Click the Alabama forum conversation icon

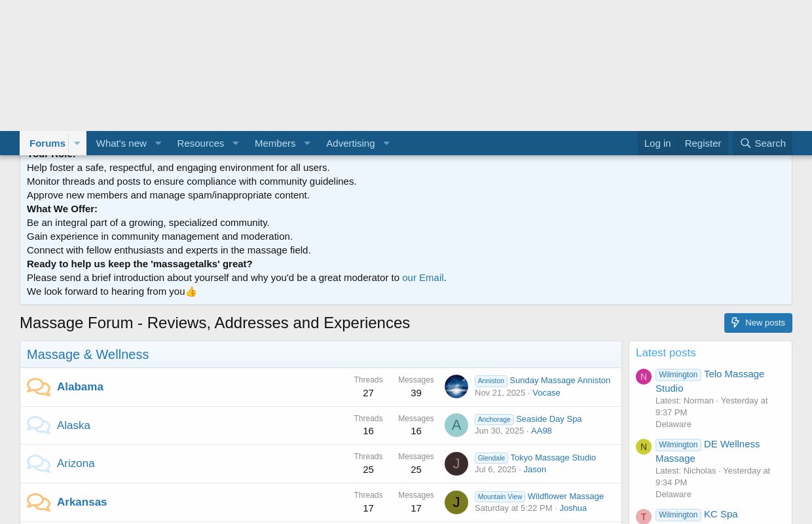39,386
